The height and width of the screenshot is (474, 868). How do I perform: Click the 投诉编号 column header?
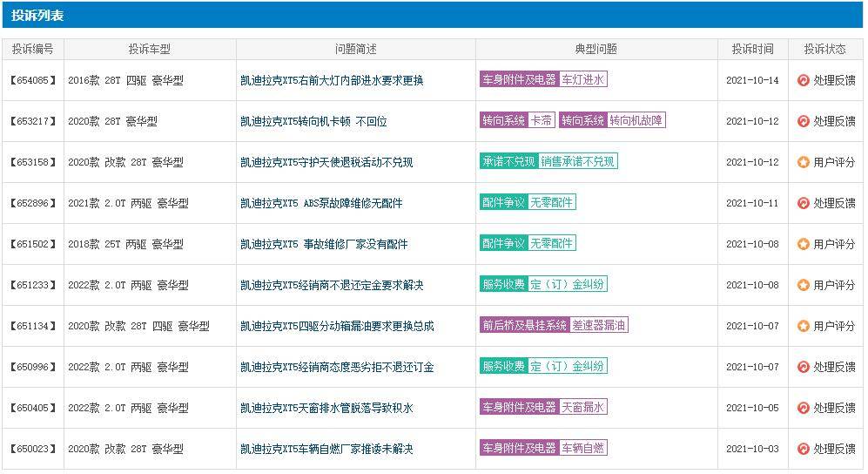(33, 50)
